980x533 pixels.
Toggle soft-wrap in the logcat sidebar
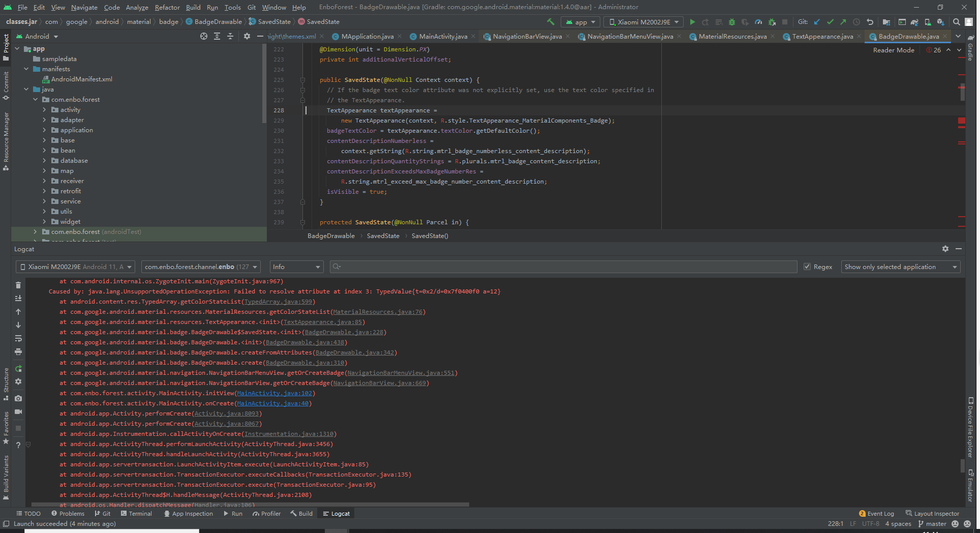pos(18,338)
